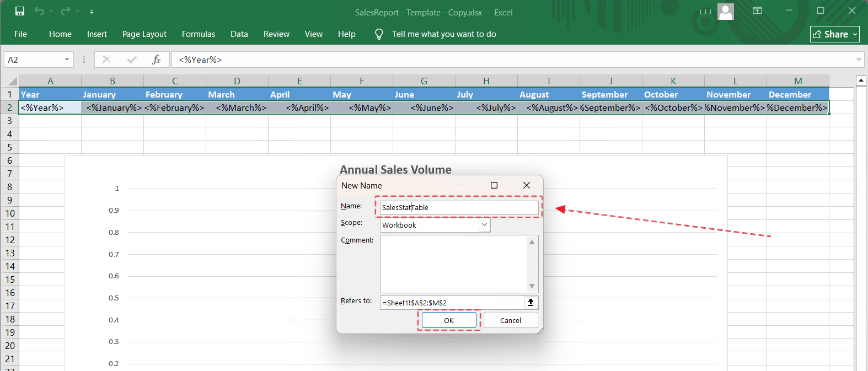868x371 pixels.
Task: Click the Redo arrow icon
Action: coord(65,12)
